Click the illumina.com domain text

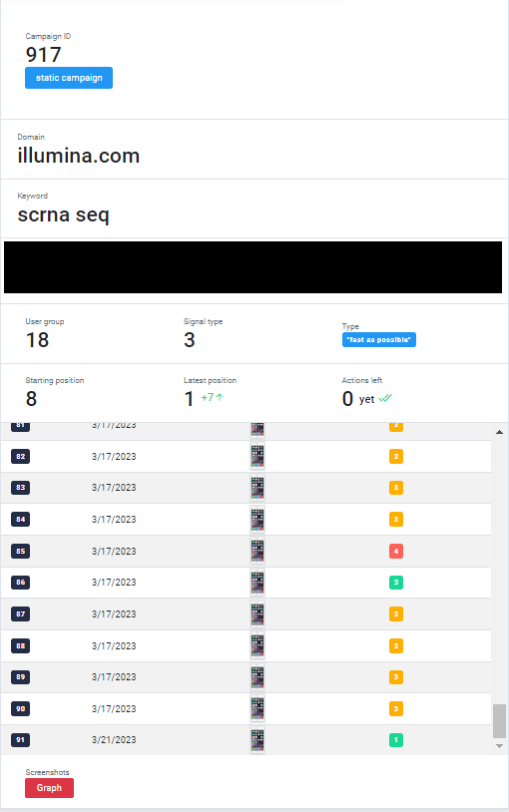click(x=79, y=156)
